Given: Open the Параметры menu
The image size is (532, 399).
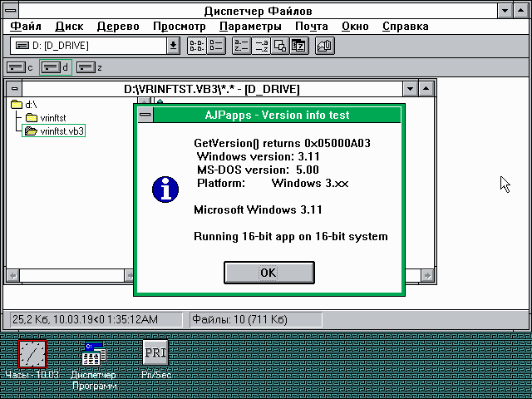Looking at the screenshot, I should click(x=250, y=27).
